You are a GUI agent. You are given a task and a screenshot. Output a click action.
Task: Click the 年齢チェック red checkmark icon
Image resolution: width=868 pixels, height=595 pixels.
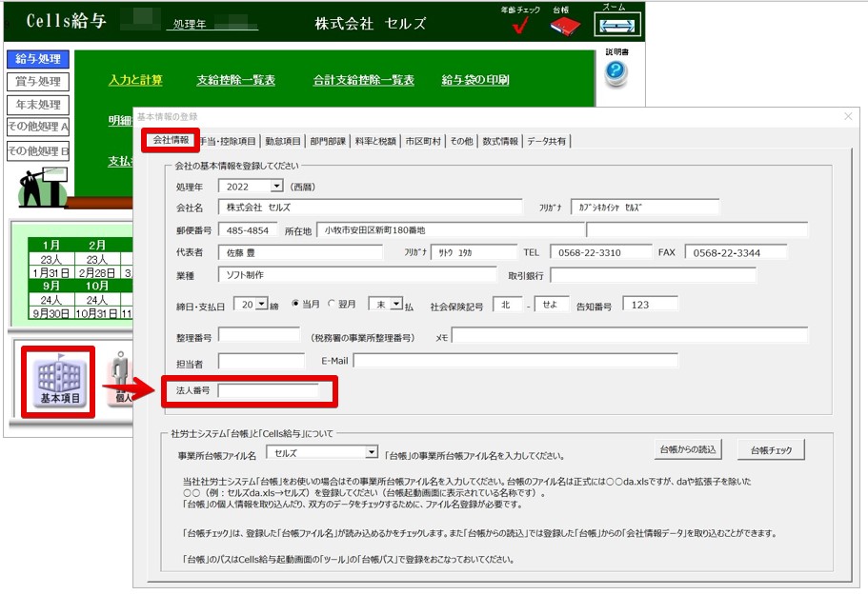pyautogui.click(x=520, y=27)
